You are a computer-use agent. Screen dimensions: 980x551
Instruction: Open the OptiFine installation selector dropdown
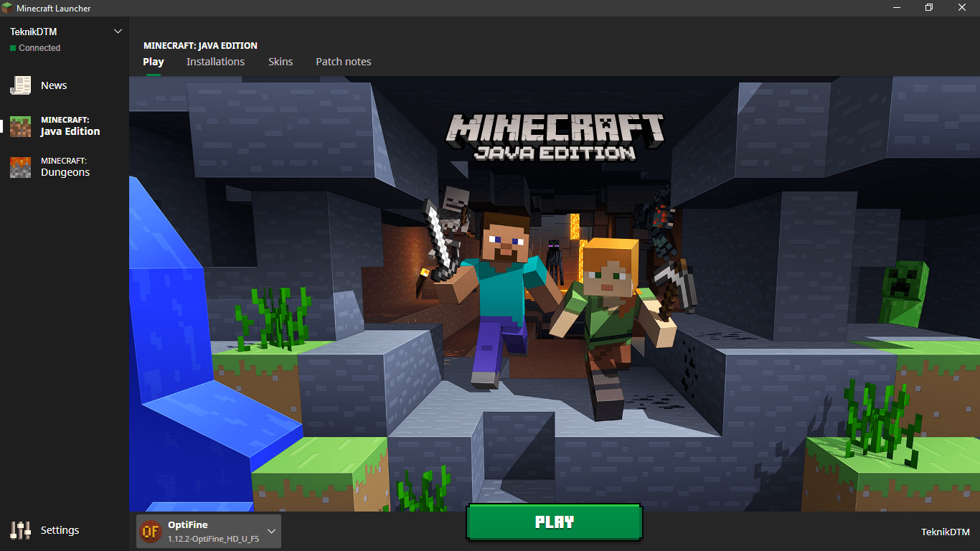(208, 532)
